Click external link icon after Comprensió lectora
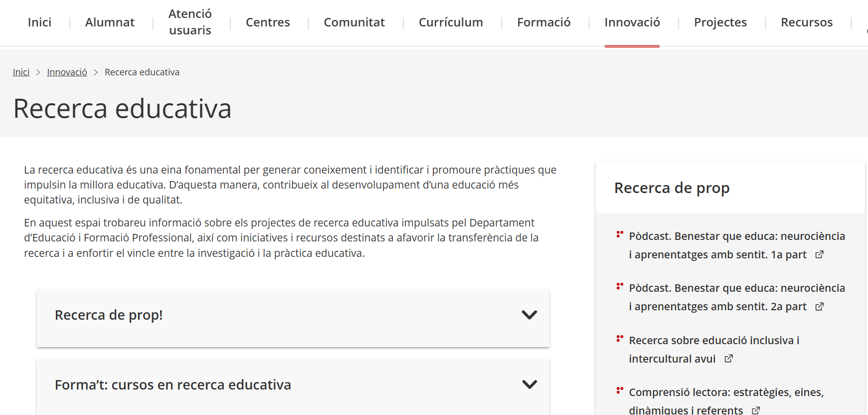Viewport: 868px width, 415px height. [756, 410]
